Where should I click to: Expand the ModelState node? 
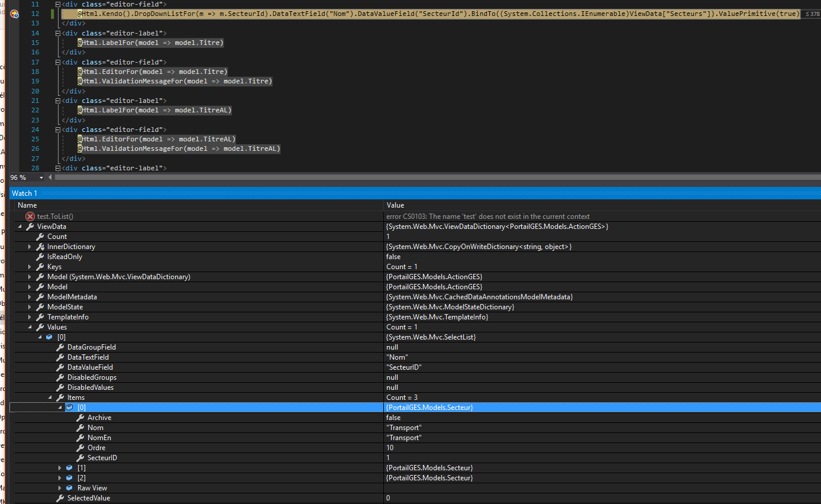30,307
